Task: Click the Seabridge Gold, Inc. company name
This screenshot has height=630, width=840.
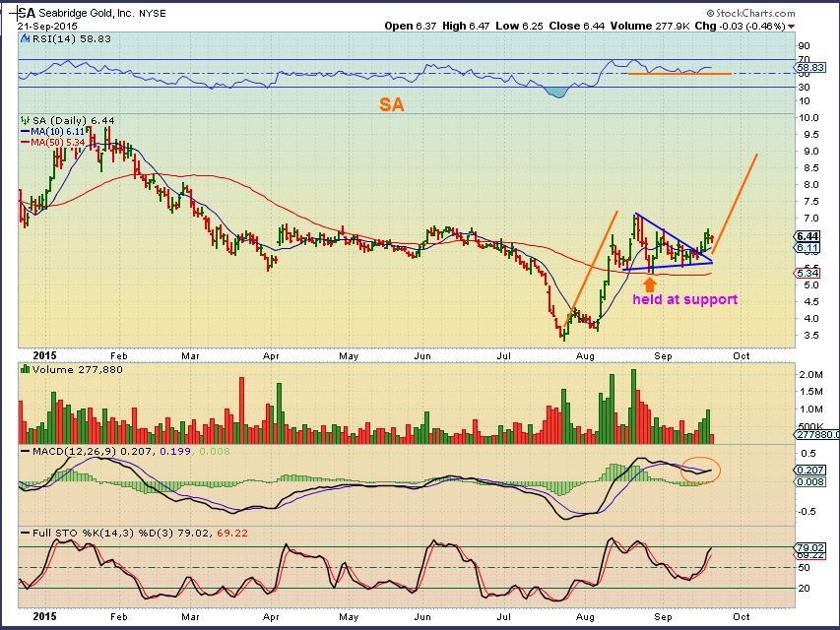Action: (x=87, y=14)
